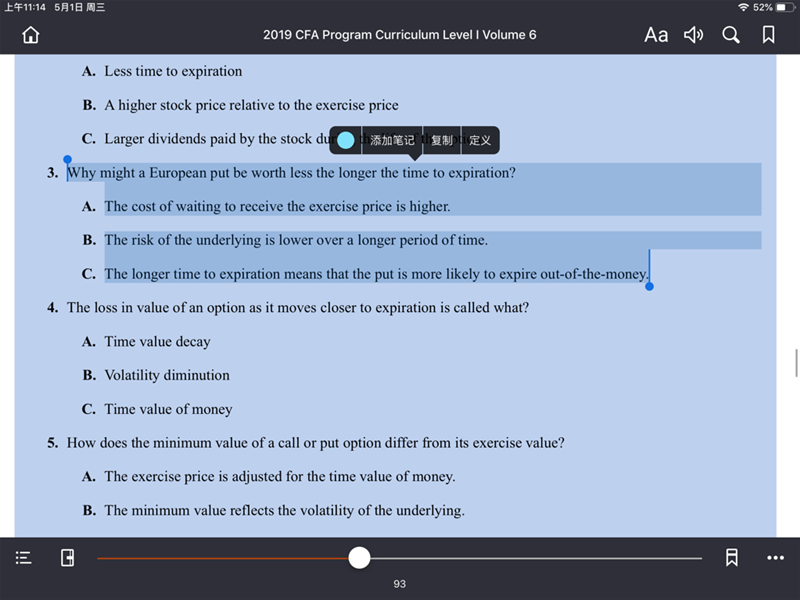Open the page view icon beside contents

pos(67,558)
